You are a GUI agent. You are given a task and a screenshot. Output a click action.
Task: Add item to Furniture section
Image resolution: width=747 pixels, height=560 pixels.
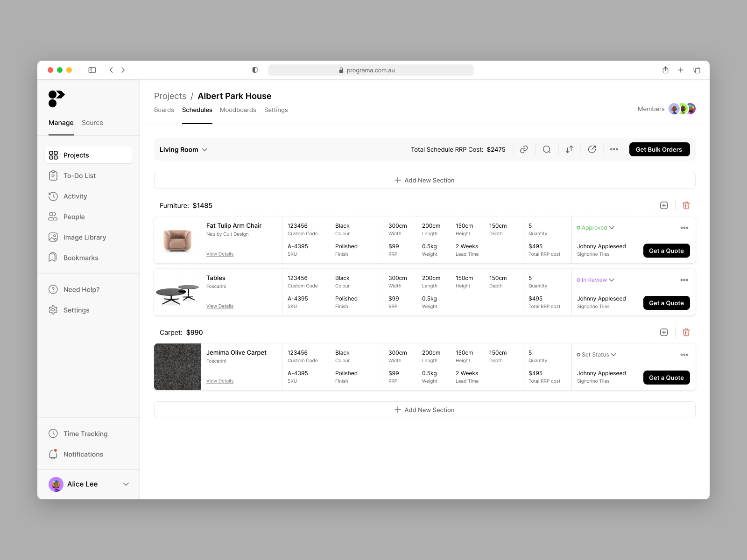(x=664, y=205)
